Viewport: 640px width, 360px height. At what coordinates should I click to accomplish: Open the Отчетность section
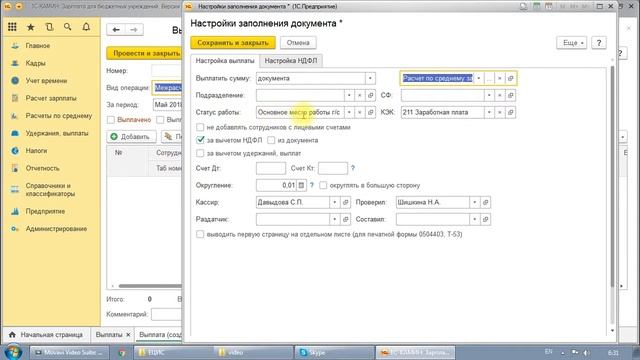(x=42, y=168)
